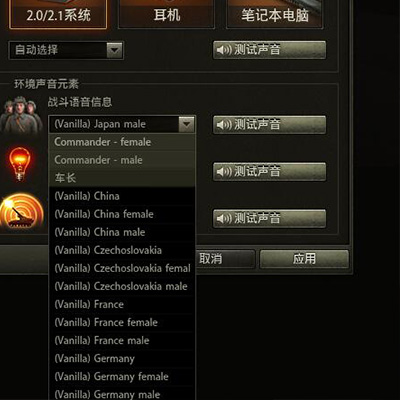Click the (Vanilla) Japan male combo box
Image resolution: width=400 pixels, height=400 pixels.
coord(122,124)
